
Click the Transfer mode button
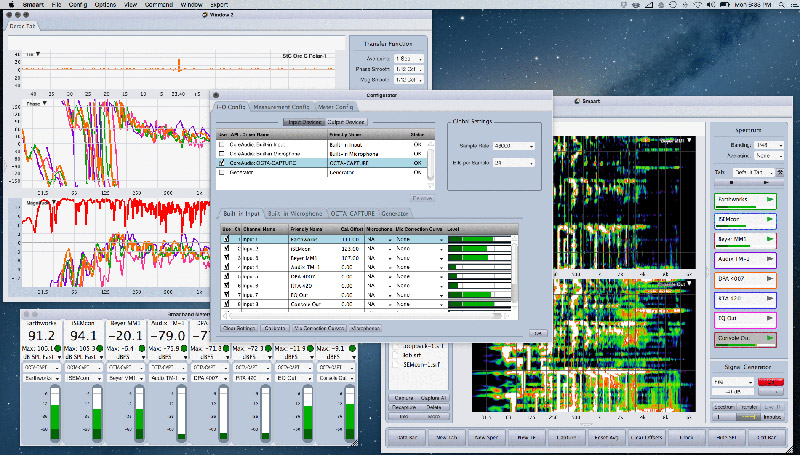(749, 407)
